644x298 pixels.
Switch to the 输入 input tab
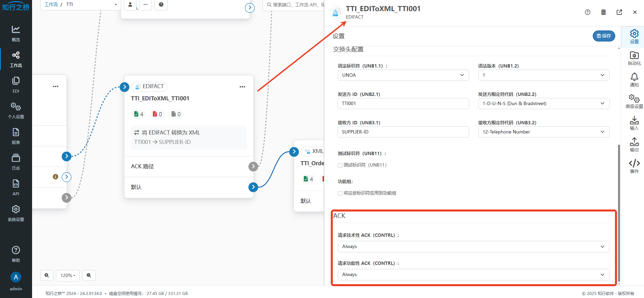[634, 123]
